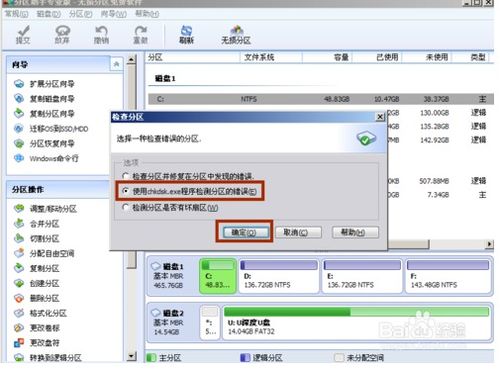Click the 放弃 (discard) toolbar icon
This screenshot has width=500, height=369.
coord(62,35)
